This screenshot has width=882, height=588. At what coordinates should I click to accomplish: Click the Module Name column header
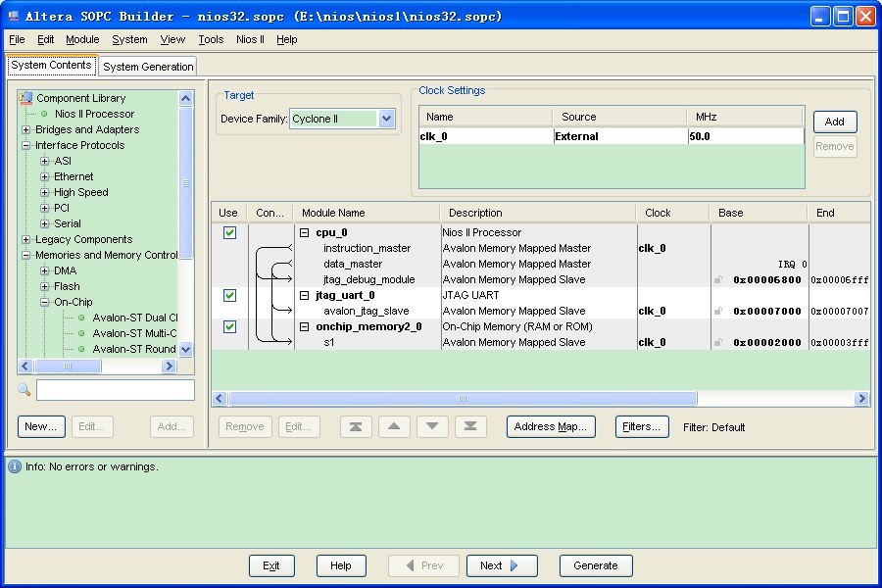click(x=367, y=213)
